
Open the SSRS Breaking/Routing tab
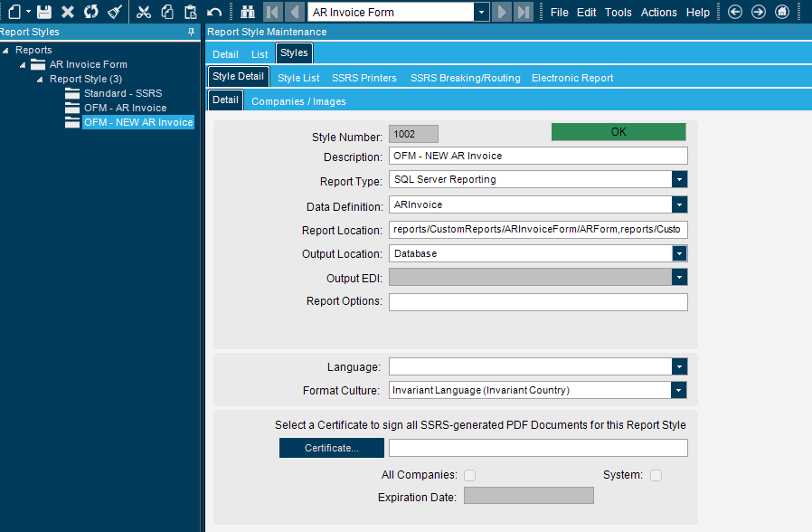coord(466,78)
